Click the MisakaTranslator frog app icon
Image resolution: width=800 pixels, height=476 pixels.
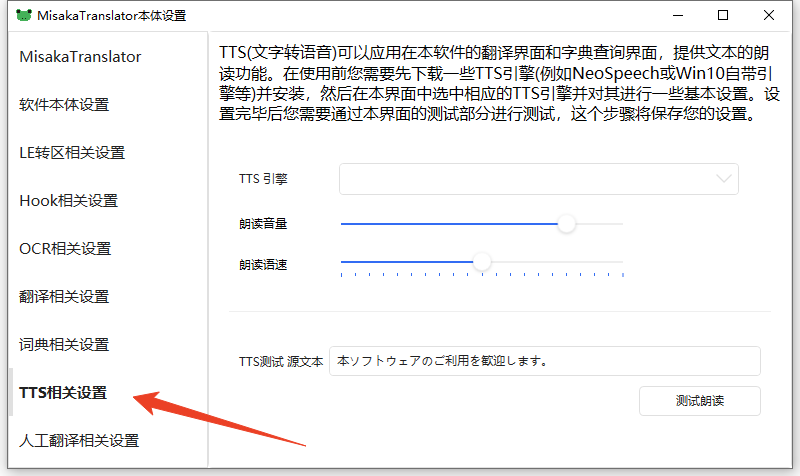coord(23,15)
